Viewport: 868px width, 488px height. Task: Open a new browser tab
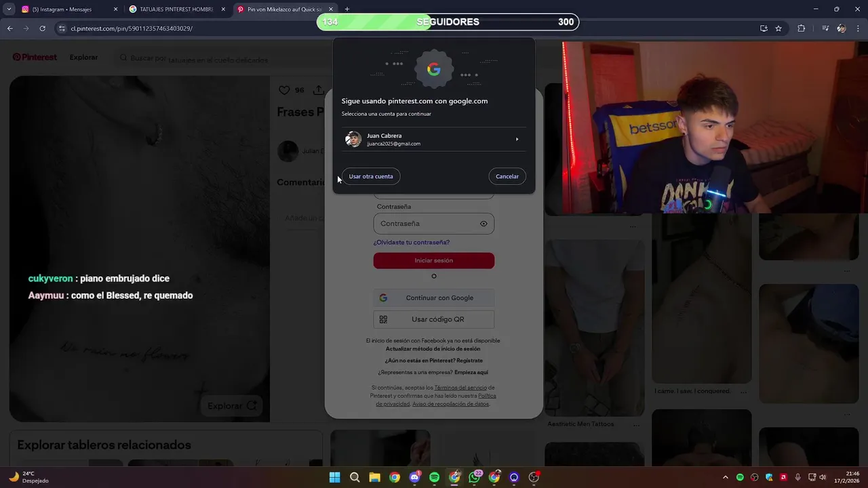(x=347, y=9)
